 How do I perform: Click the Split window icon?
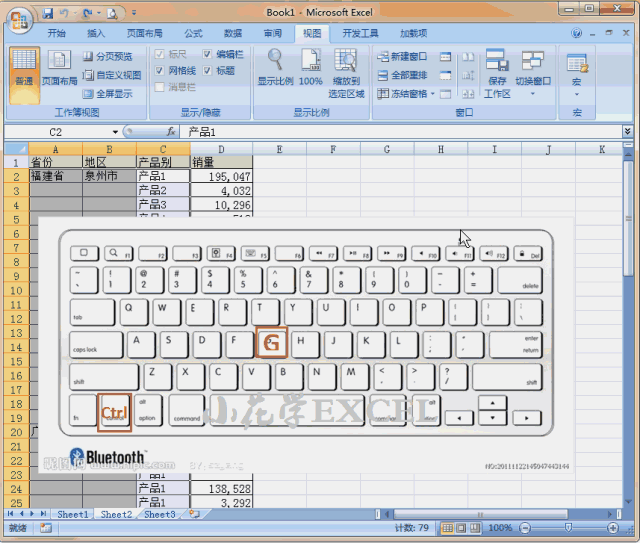[445, 56]
